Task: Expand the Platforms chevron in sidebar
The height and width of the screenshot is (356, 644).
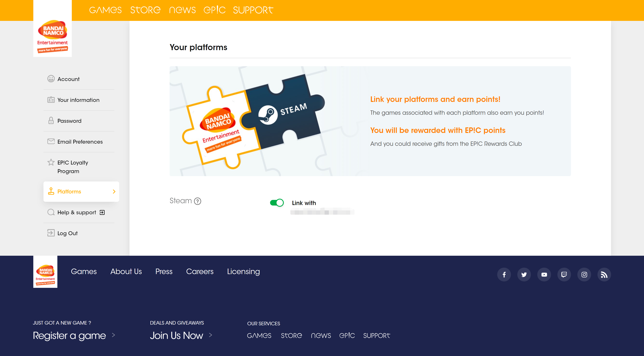Action: pyautogui.click(x=114, y=191)
